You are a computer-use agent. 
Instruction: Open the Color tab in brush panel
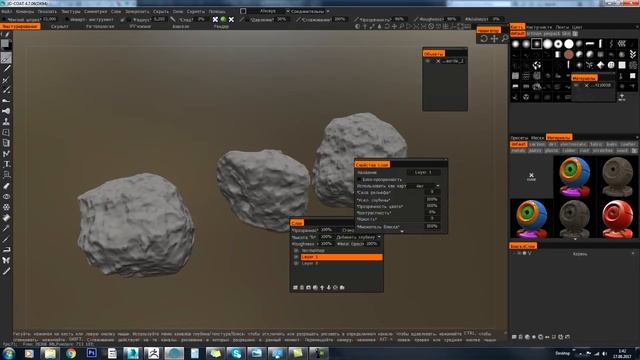point(577,27)
